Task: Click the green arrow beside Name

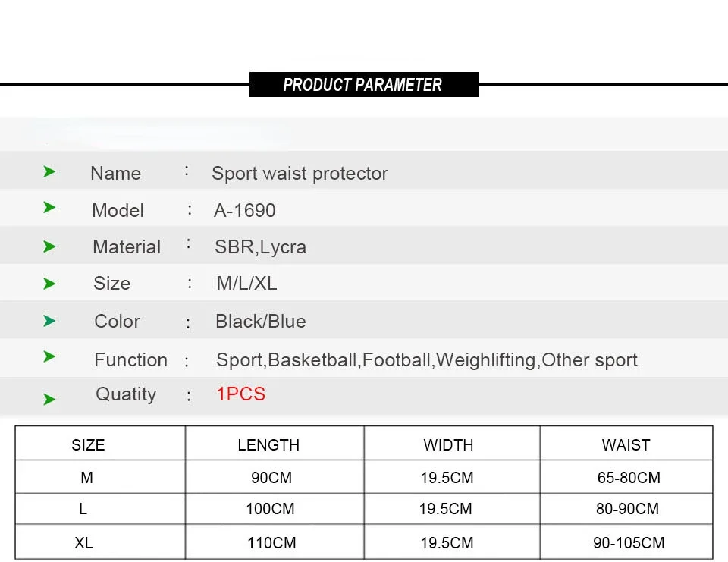Action: pos(49,172)
